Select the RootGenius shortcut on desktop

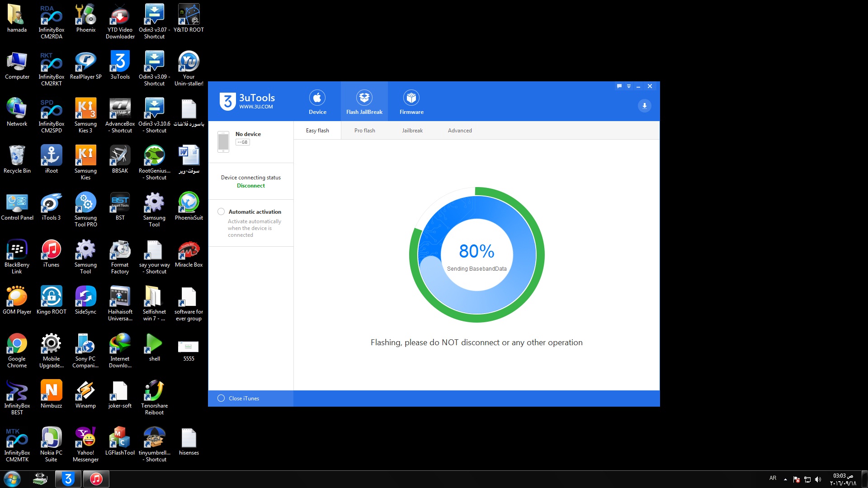(155, 162)
